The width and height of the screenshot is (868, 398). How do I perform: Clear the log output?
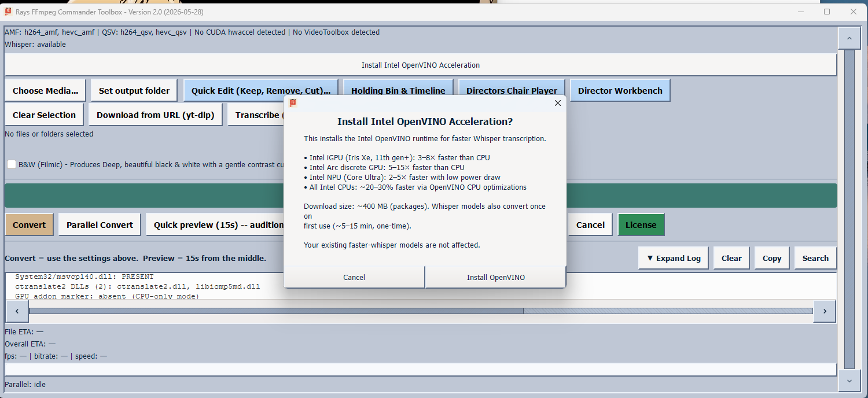point(731,258)
